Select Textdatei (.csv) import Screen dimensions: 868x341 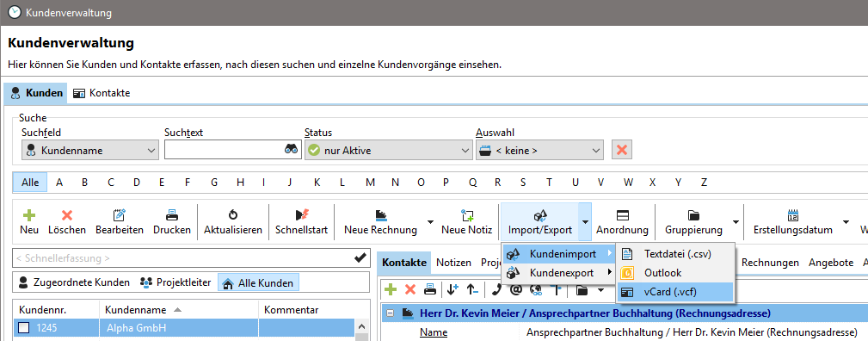click(x=675, y=254)
